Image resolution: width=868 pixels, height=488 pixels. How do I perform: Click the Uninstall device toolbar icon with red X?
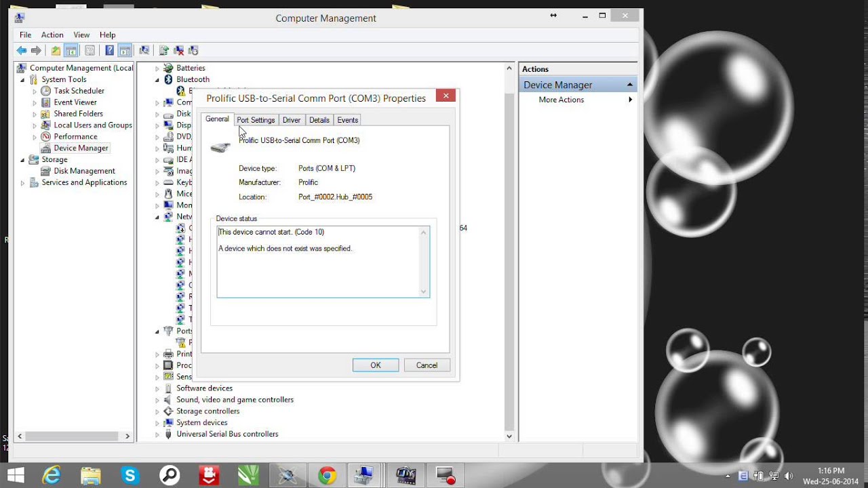[x=178, y=50]
